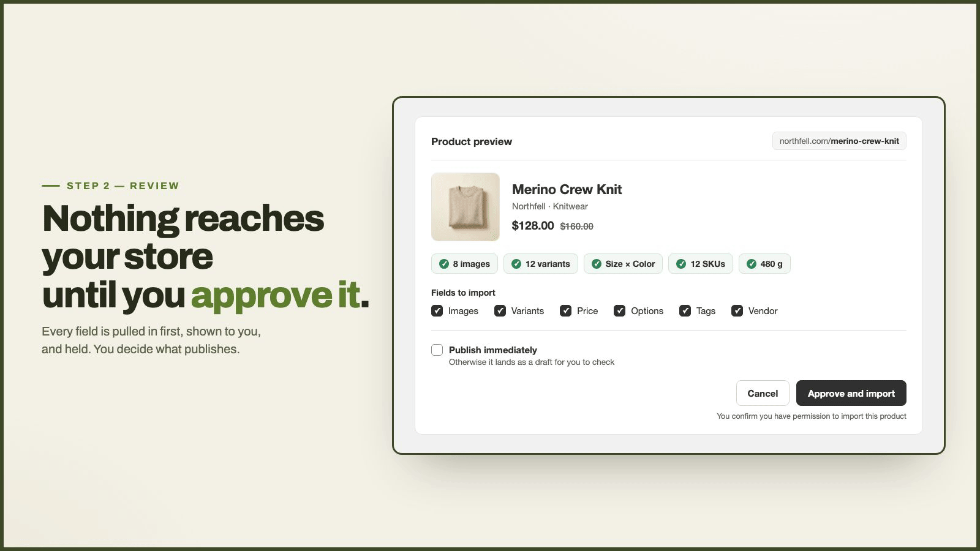Click the Cancel button
Screen dimensions: 980x551
click(x=763, y=393)
